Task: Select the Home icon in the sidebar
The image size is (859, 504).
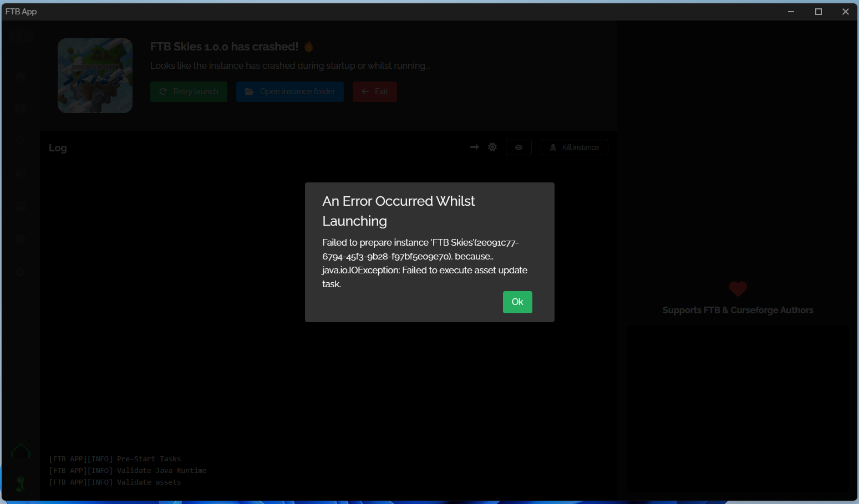Action: pyautogui.click(x=20, y=77)
